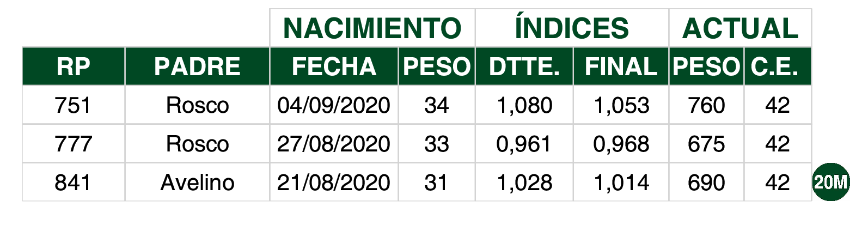Select the NACIMIENTO group heading
The width and height of the screenshot is (868, 225).
[372, 28]
